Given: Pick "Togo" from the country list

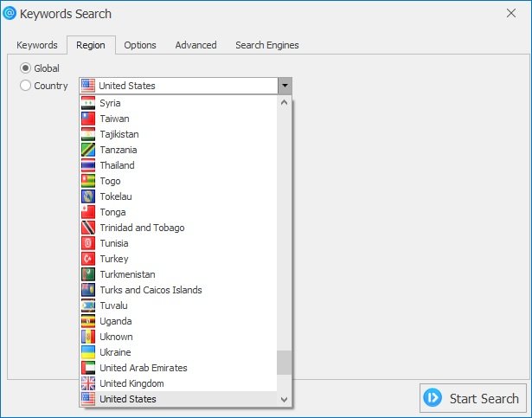Looking at the screenshot, I should pyautogui.click(x=179, y=181).
